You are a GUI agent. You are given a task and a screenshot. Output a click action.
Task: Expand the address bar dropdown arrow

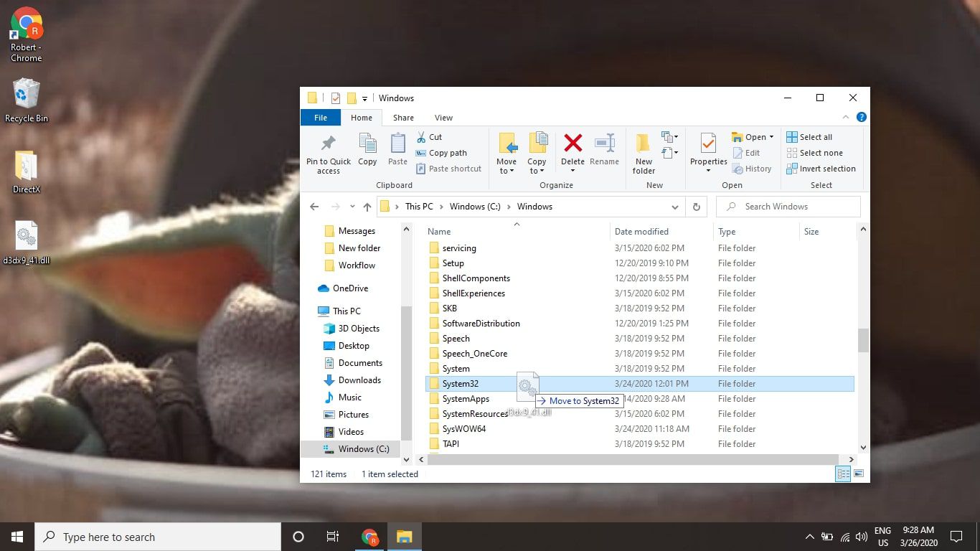675,207
